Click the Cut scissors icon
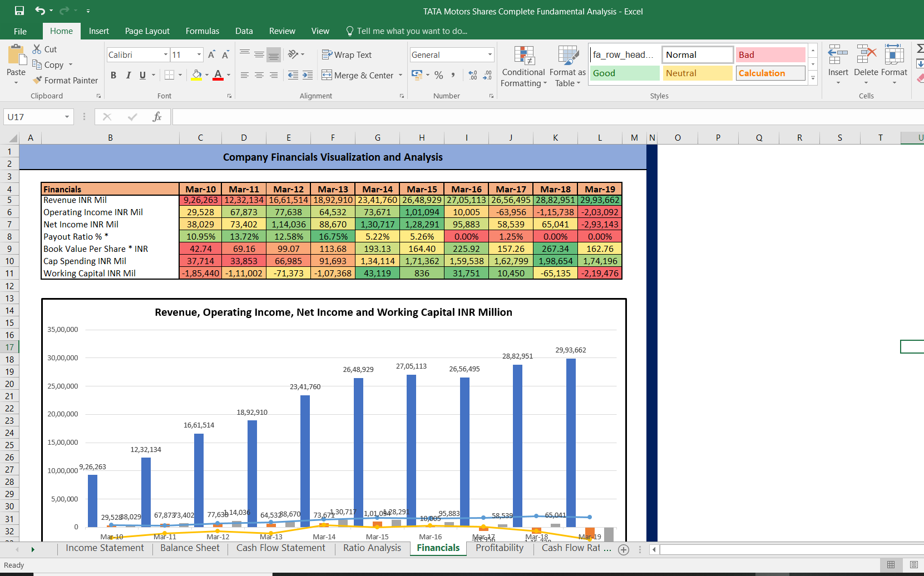 coord(37,49)
